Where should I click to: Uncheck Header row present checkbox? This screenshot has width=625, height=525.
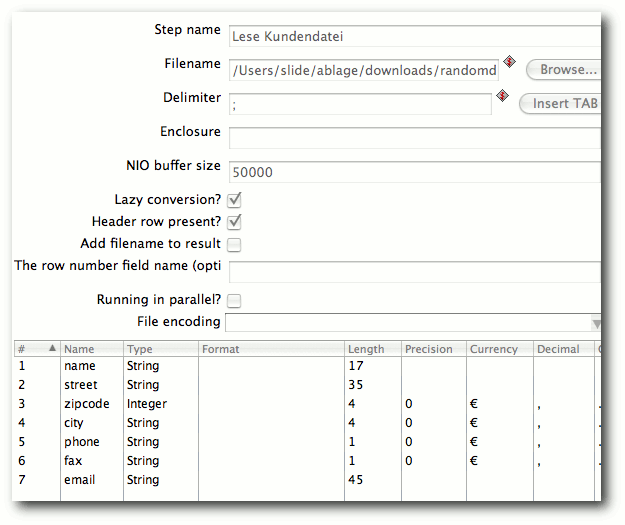(234, 222)
